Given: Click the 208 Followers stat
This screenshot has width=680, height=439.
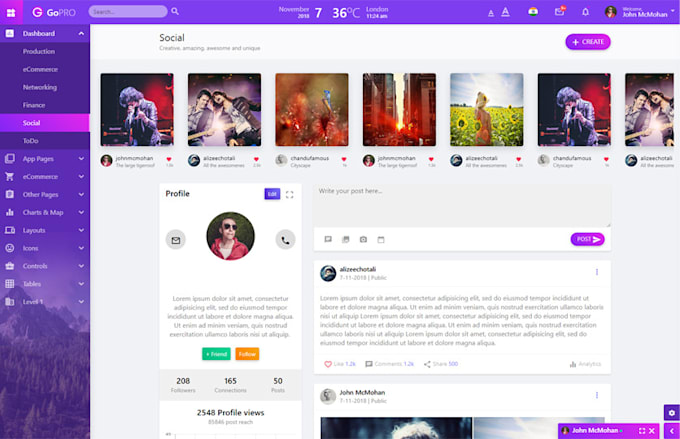Looking at the screenshot, I should (x=183, y=385).
